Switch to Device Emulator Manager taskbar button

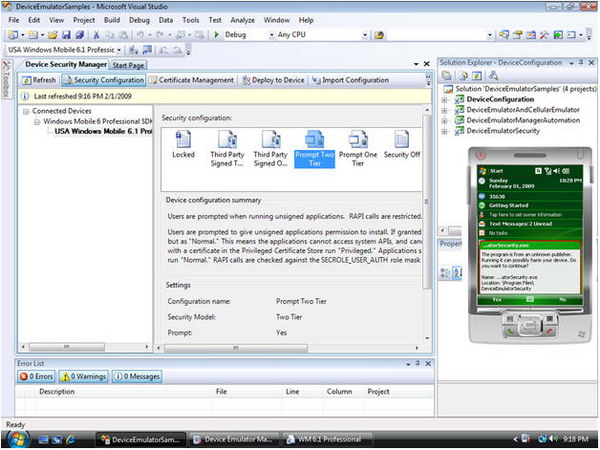tap(233, 440)
